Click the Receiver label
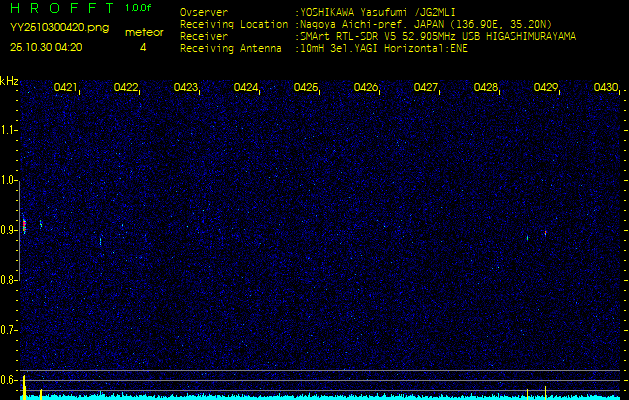629x400 pixels. tap(204, 37)
